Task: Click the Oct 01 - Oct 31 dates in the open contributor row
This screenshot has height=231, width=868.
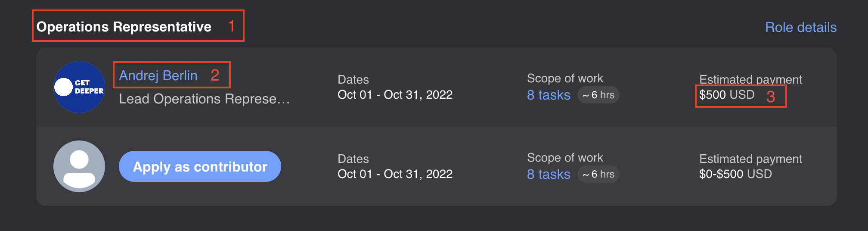Action: point(395,174)
